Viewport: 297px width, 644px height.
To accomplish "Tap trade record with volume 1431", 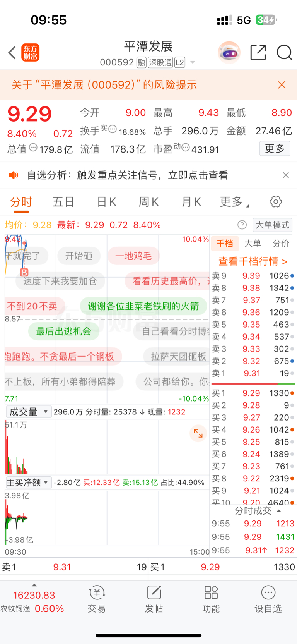I will 253,537.
